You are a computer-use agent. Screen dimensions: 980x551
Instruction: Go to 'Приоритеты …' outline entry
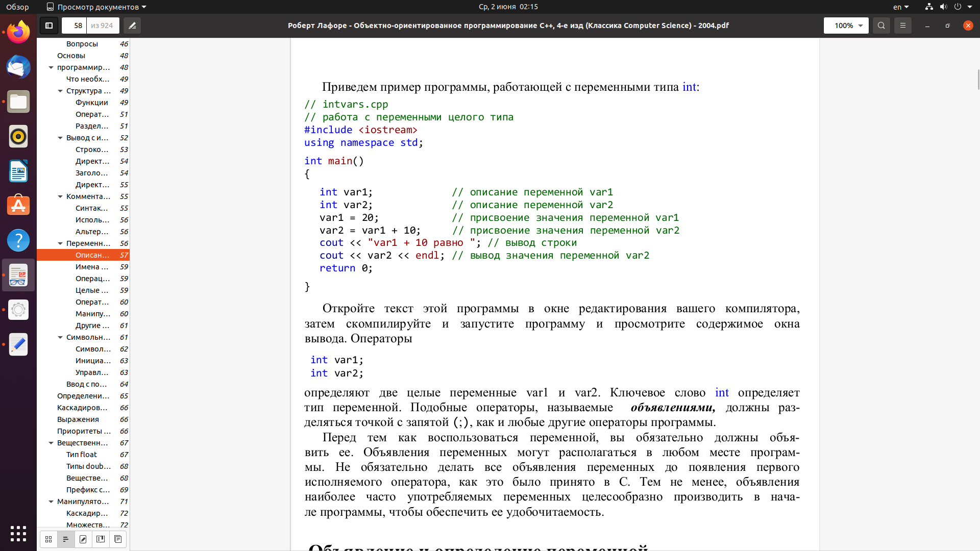pos(83,431)
